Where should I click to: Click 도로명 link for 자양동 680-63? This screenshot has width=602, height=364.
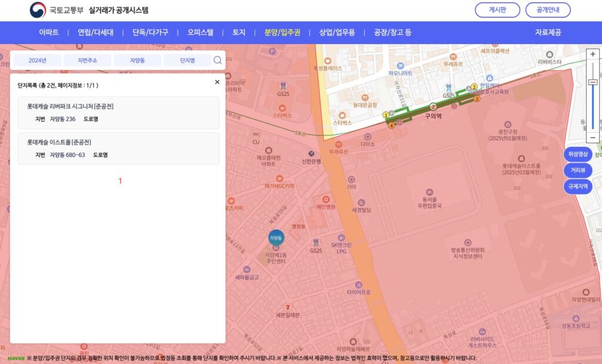click(x=100, y=155)
